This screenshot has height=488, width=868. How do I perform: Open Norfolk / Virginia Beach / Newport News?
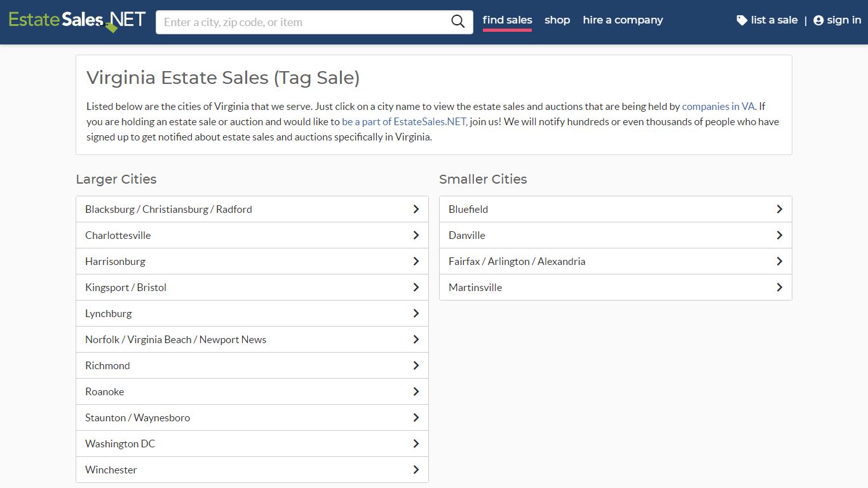(x=252, y=339)
